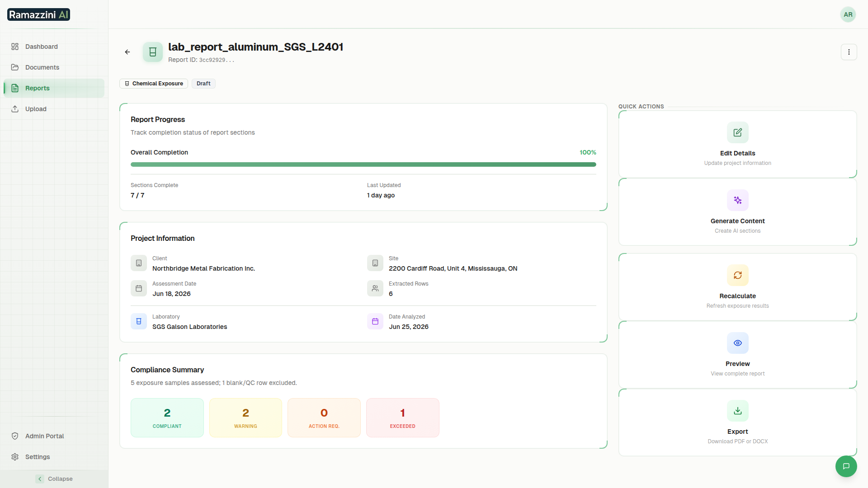Select the Exceeded compliance tile

click(402, 418)
